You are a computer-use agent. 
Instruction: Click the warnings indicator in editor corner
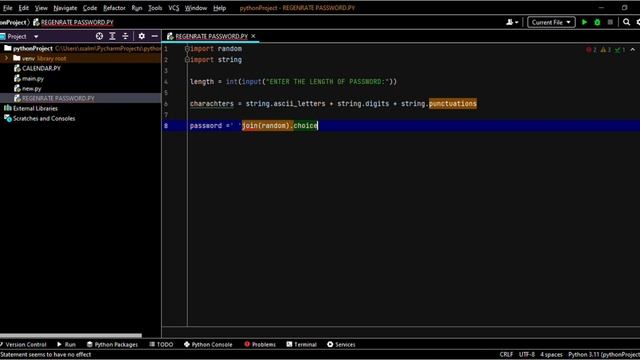(x=606, y=50)
